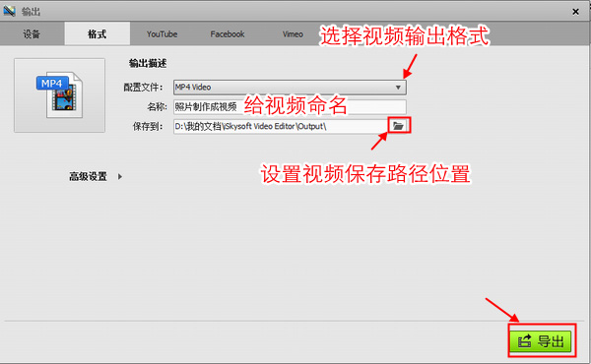Switch to the Vimeo tab
591x364 pixels.
point(293,34)
